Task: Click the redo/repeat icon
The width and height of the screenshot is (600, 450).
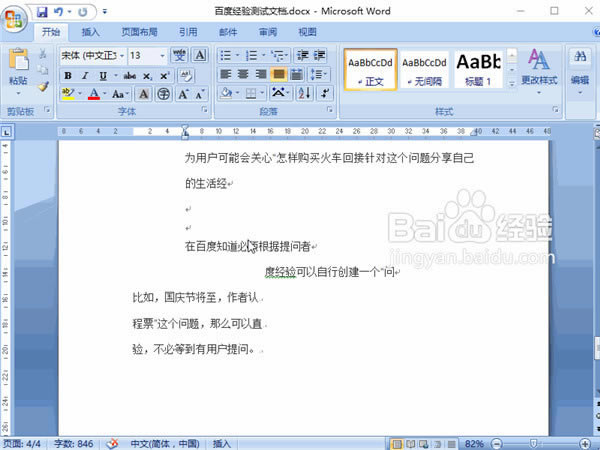Action: coord(83,12)
